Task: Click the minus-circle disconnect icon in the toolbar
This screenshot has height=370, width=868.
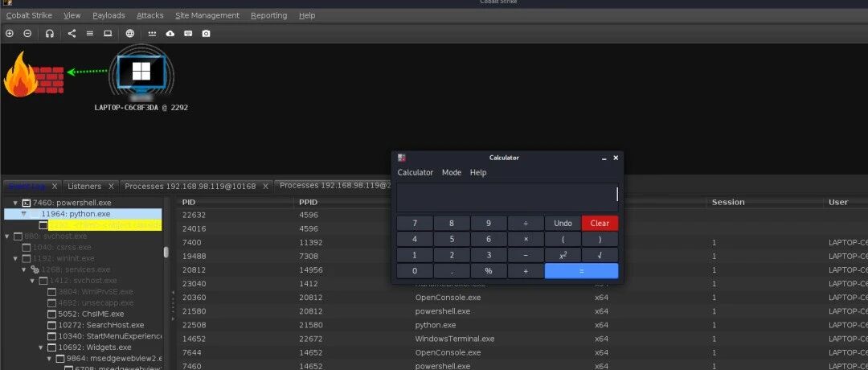Action: (27, 33)
